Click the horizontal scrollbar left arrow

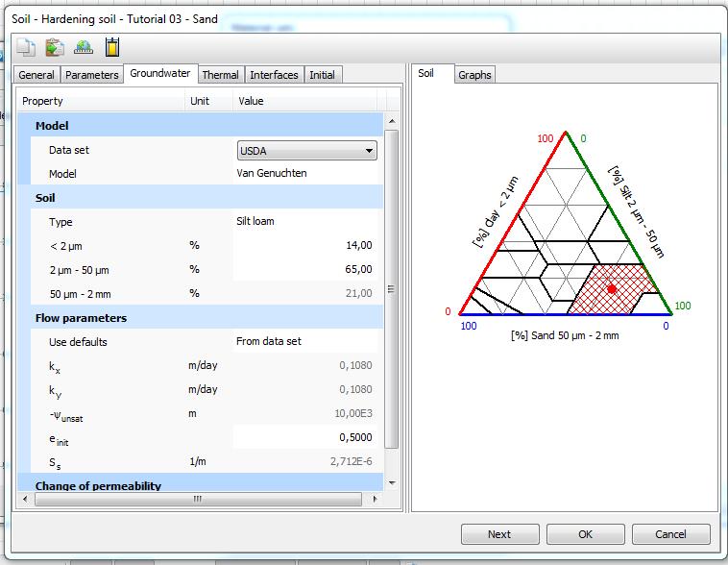[25, 500]
